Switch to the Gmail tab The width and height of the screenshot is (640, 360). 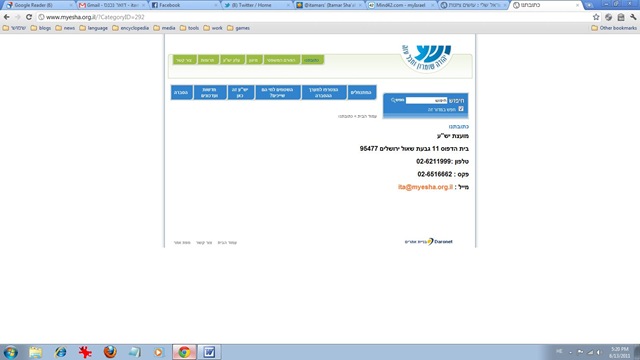[x=111, y=5]
